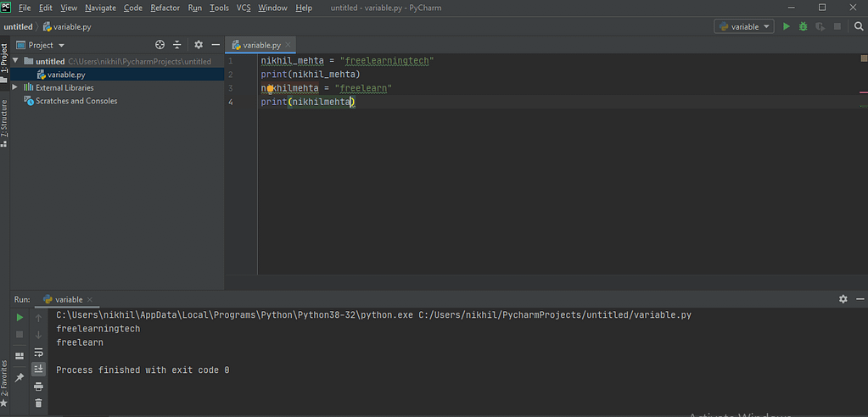Open the Tools menu
Viewport: 868px width, 417px height.
[x=219, y=8]
